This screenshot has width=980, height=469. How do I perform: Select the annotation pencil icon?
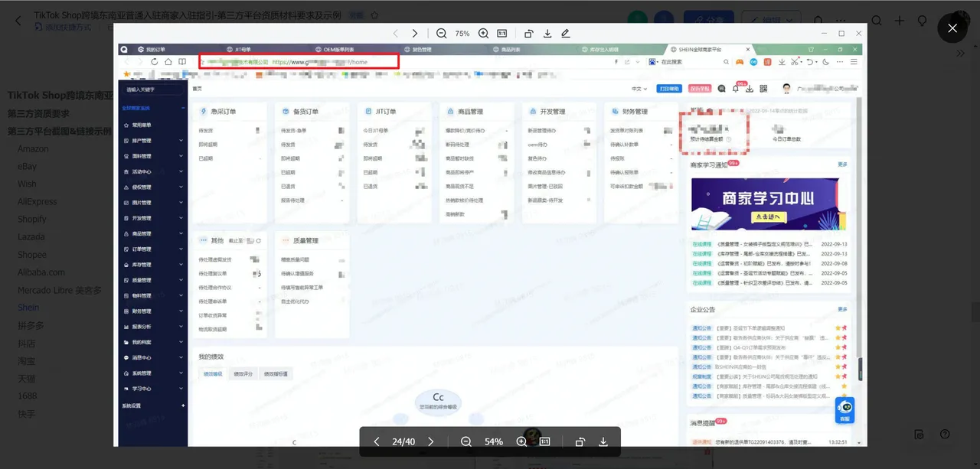click(567, 34)
